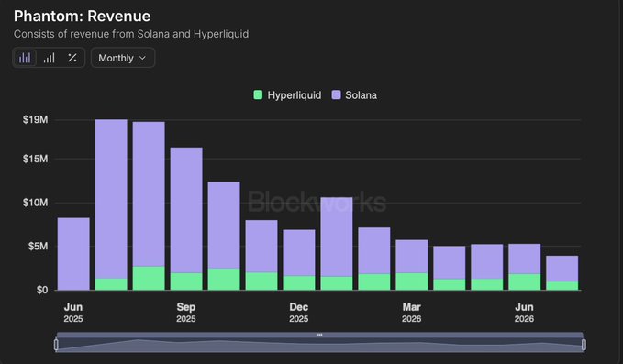The width and height of the screenshot is (623, 364).
Task: Click the $19M axis label
Action: (x=36, y=119)
